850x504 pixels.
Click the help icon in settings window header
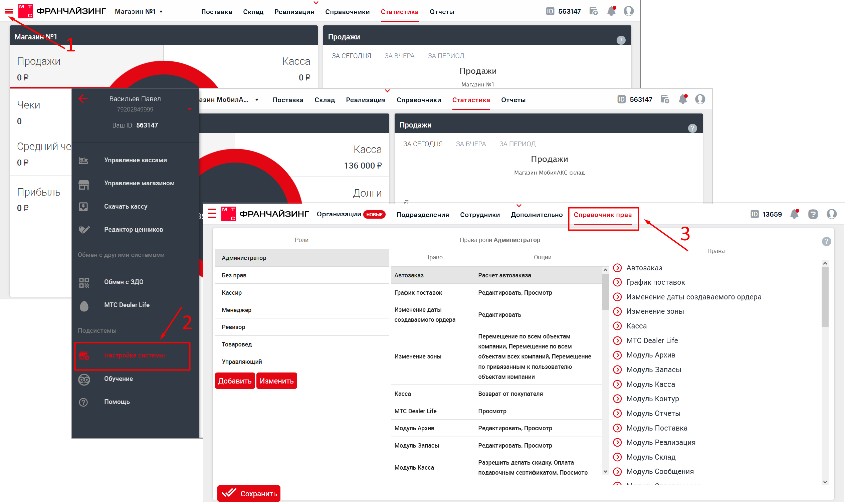813,214
